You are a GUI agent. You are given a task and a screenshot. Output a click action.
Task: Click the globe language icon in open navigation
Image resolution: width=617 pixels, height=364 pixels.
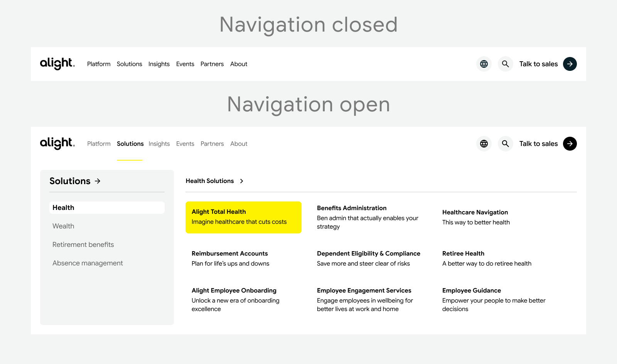click(484, 144)
